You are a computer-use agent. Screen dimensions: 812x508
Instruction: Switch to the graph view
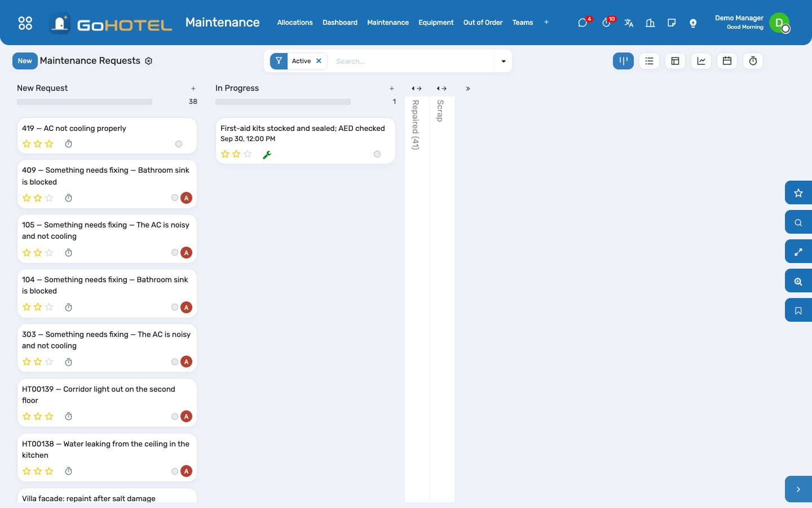point(701,61)
